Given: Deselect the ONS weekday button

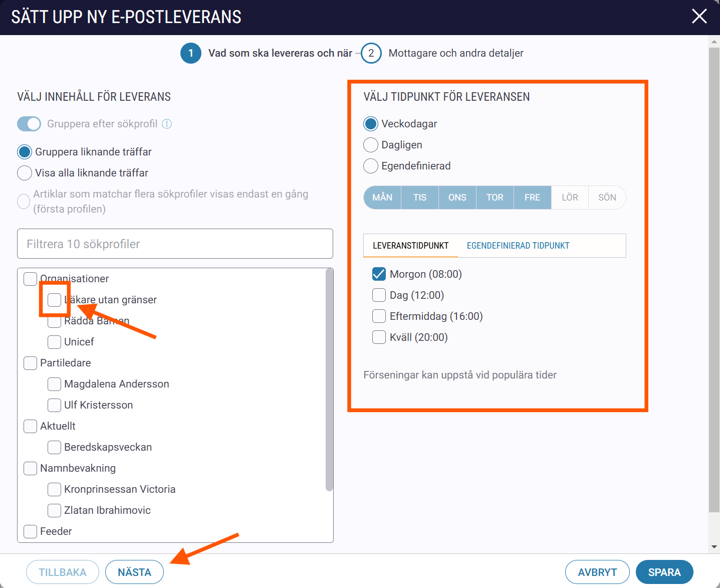Looking at the screenshot, I should [457, 198].
